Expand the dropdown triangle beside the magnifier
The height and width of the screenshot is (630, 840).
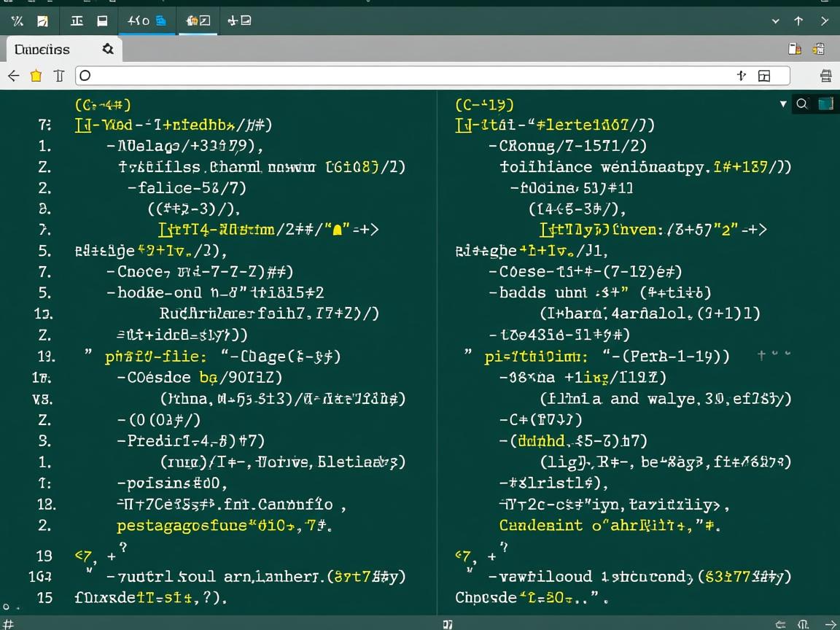783,104
